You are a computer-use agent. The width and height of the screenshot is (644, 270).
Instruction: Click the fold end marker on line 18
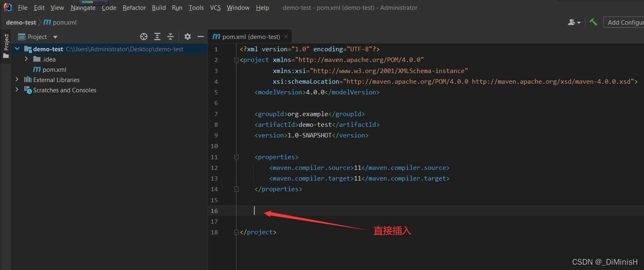click(236, 232)
